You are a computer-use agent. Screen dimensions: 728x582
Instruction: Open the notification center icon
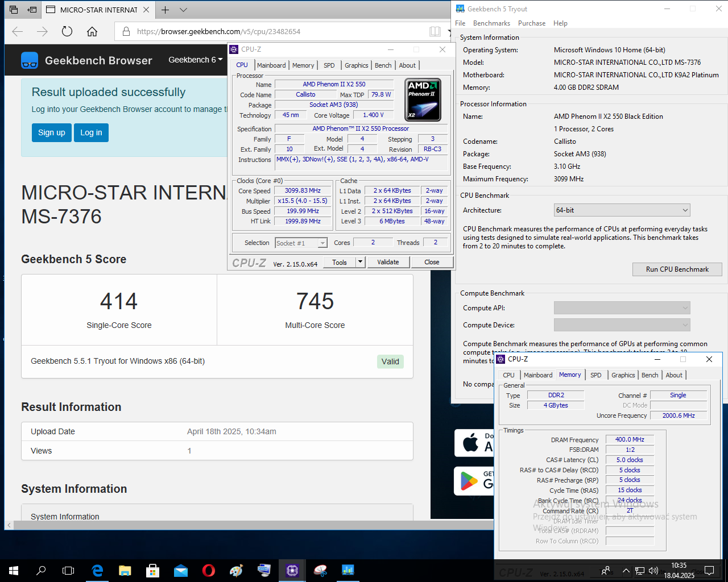709,571
